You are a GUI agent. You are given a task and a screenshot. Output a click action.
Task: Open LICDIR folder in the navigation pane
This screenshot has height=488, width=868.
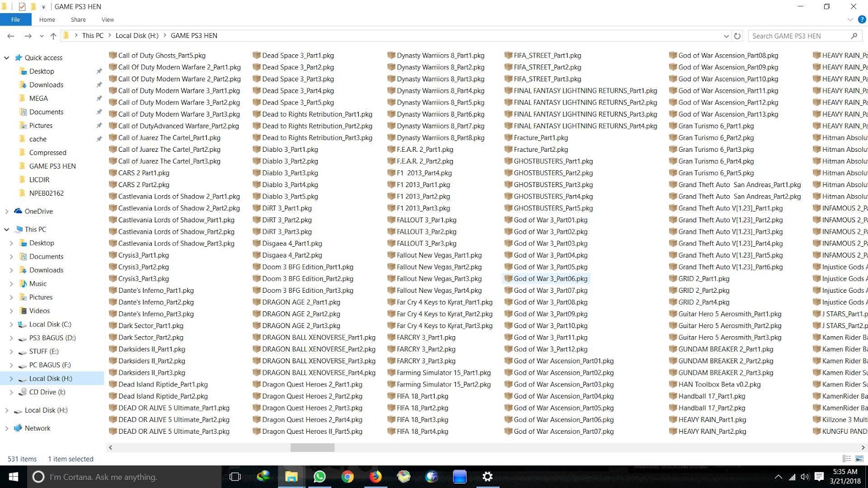(39, 179)
